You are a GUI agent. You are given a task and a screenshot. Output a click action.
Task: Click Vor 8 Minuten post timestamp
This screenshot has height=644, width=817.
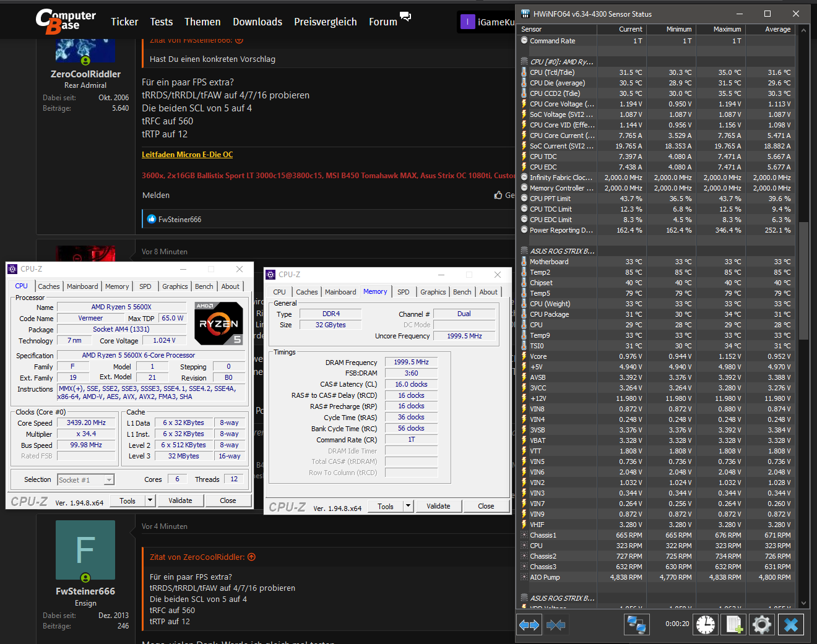point(165,252)
